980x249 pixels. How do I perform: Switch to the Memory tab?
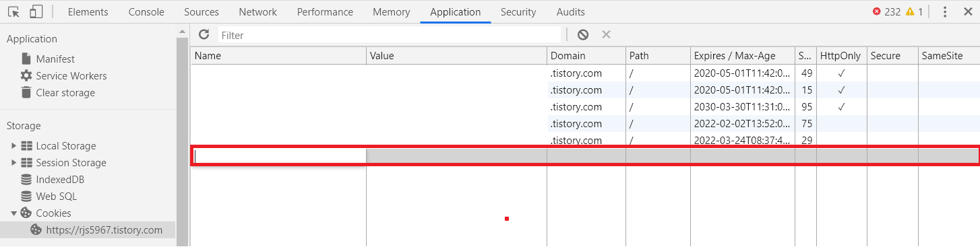click(391, 12)
